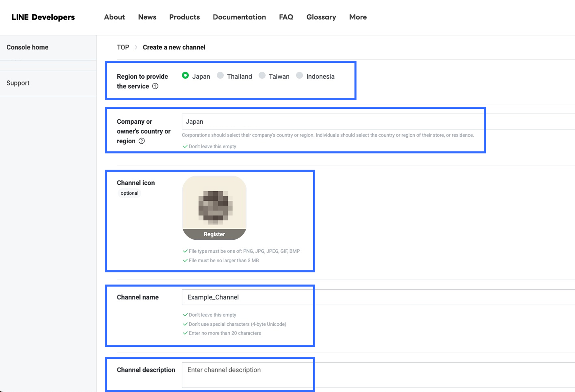Open the More menu in top navigation
Screen dimensions: 575x392
(358, 17)
